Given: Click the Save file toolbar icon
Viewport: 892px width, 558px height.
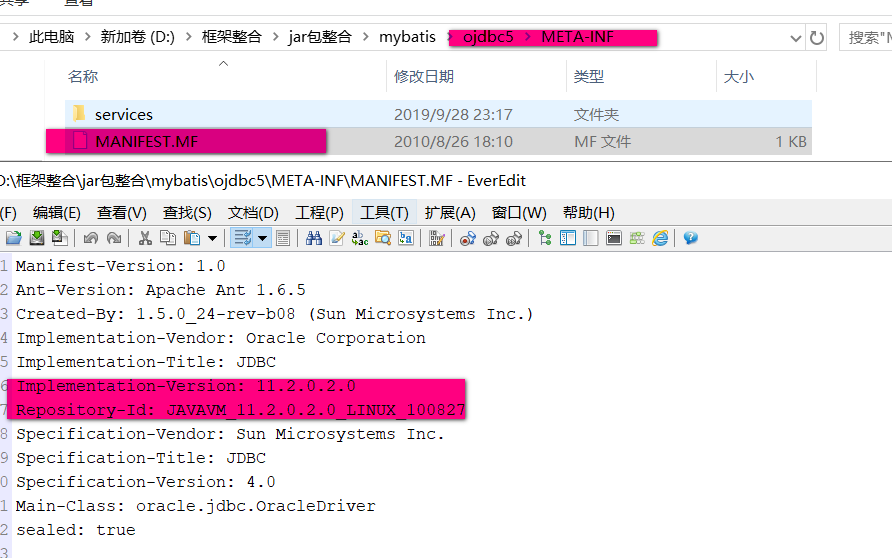Looking at the screenshot, I should [x=37, y=238].
